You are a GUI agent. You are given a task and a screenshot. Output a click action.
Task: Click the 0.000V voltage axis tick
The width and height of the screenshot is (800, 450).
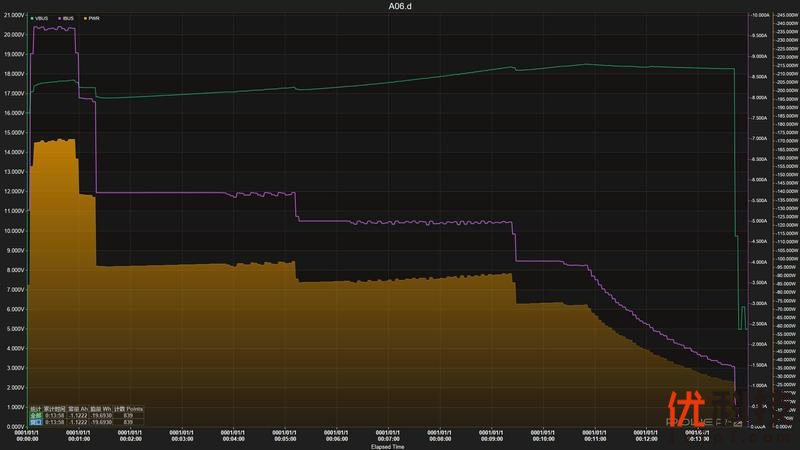click(x=14, y=427)
